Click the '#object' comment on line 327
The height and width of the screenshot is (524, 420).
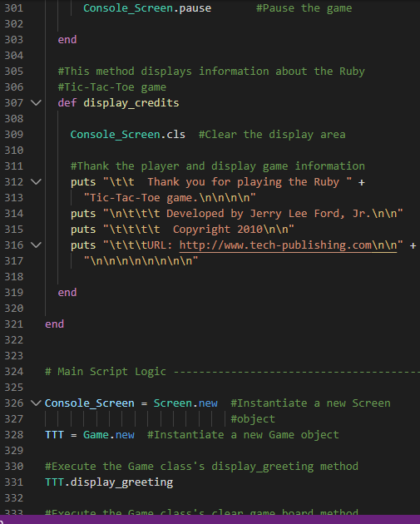[253, 419]
